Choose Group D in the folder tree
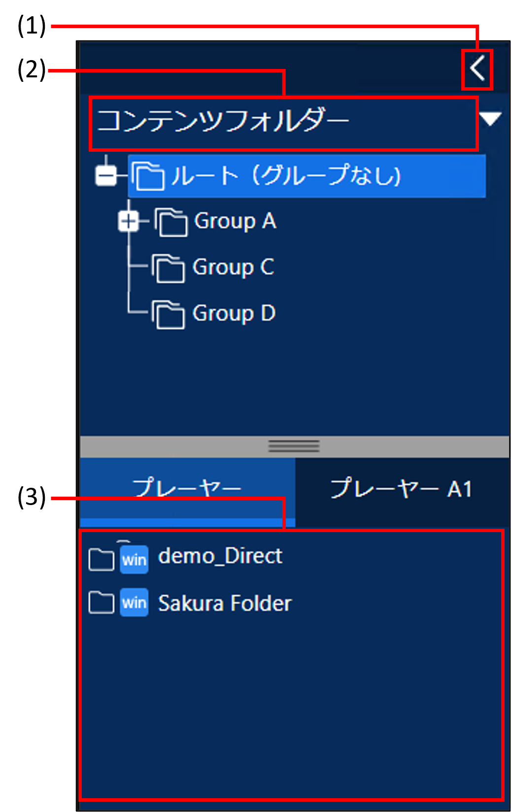The height and width of the screenshot is (812, 511). (234, 313)
